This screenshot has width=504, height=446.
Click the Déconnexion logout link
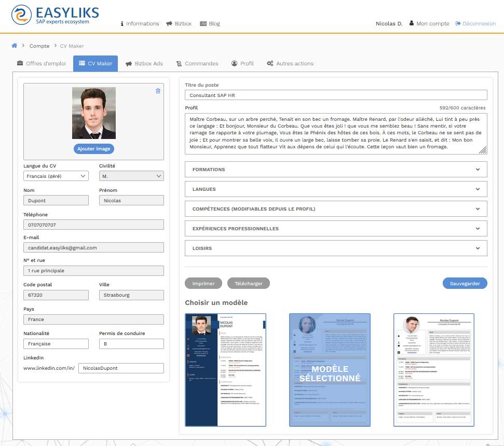475,23
